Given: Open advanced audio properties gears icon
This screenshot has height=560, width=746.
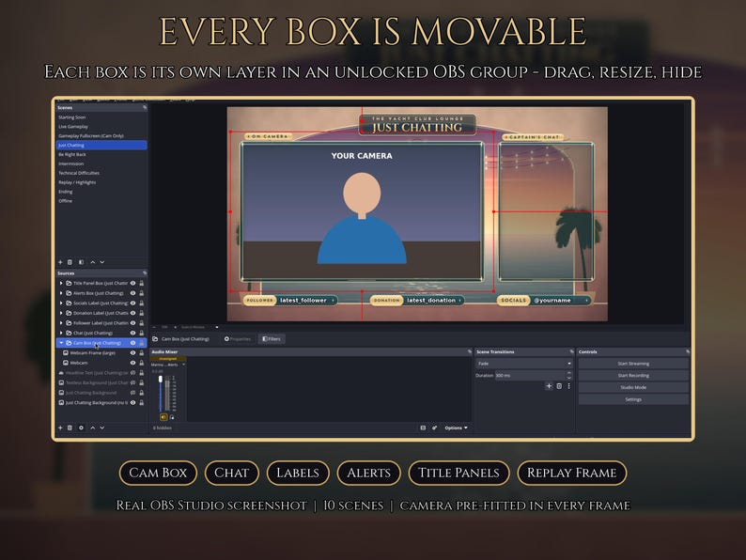Looking at the screenshot, I should tap(434, 428).
